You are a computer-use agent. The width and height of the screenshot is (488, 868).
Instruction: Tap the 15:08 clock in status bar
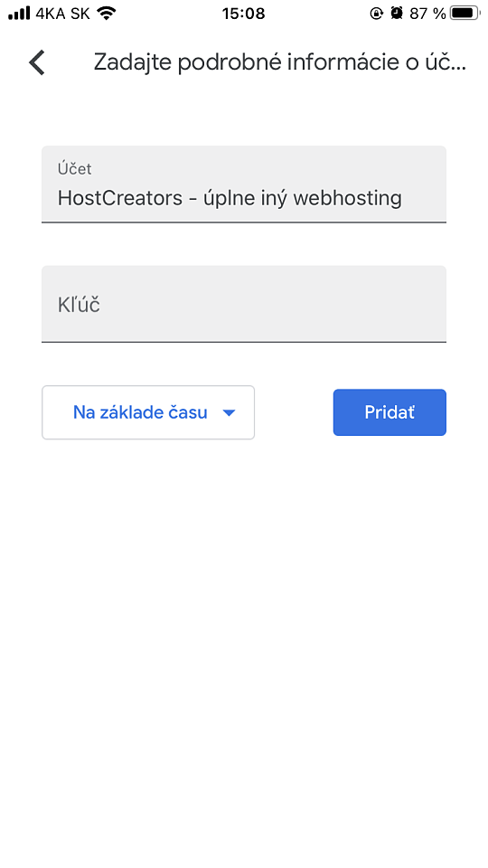[x=243, y=14]
